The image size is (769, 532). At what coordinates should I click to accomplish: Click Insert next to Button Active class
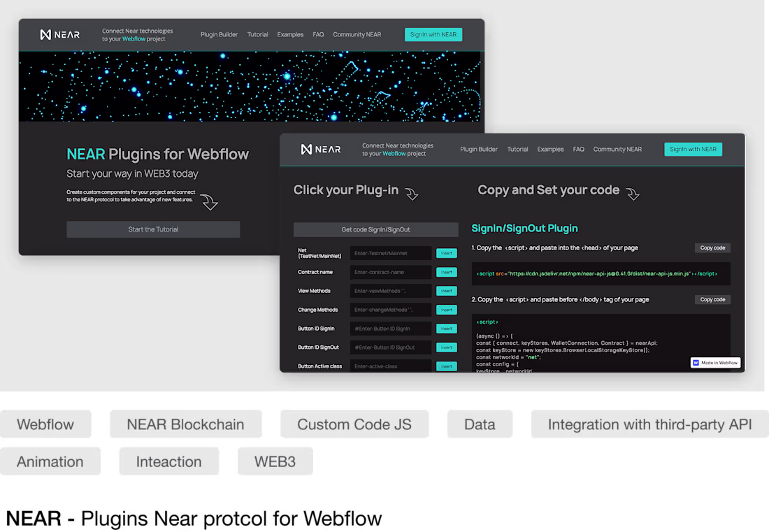click(446, 366)
